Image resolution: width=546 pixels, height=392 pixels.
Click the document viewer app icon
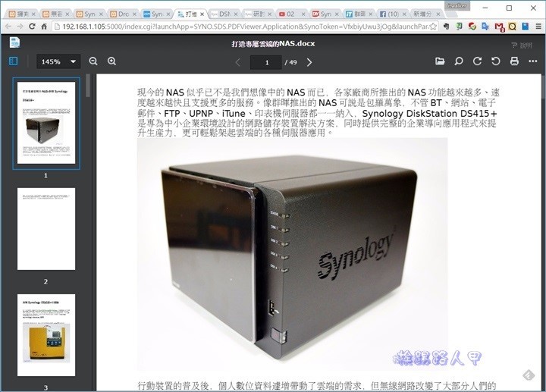[14, 42]
